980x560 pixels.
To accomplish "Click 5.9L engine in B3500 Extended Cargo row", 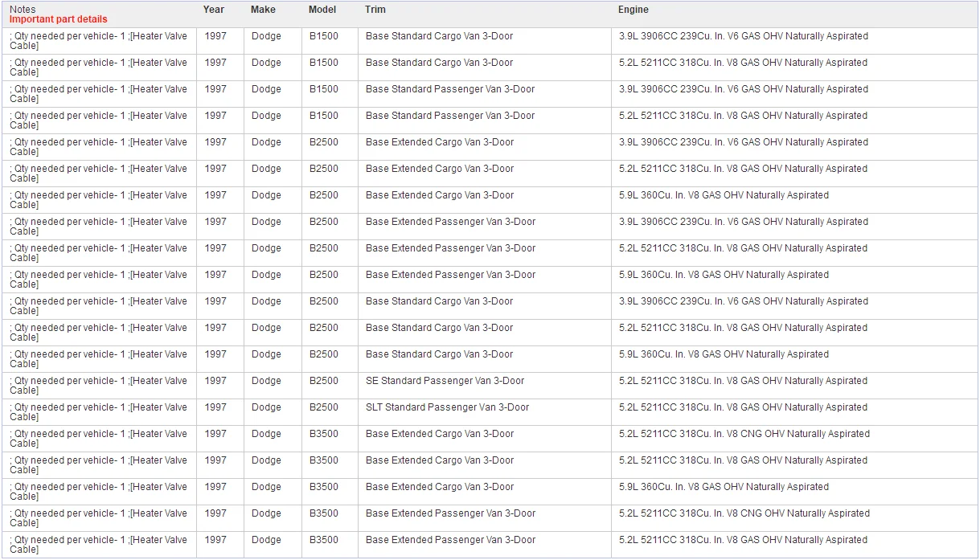I will tap(724, 487).
